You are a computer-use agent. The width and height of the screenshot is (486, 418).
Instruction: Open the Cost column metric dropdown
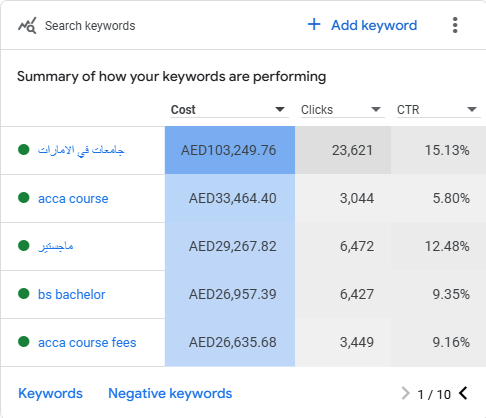click(x=229, y=110)
